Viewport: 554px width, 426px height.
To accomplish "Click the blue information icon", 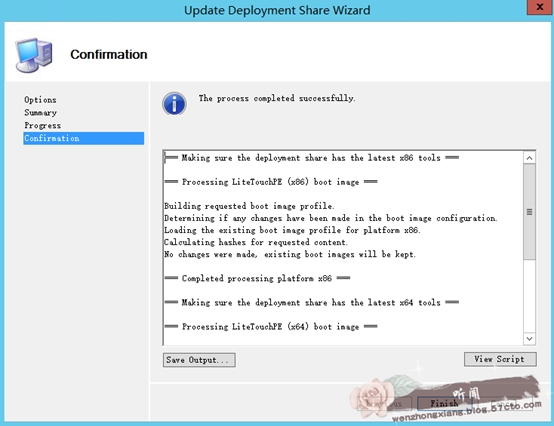I will 174,104.
